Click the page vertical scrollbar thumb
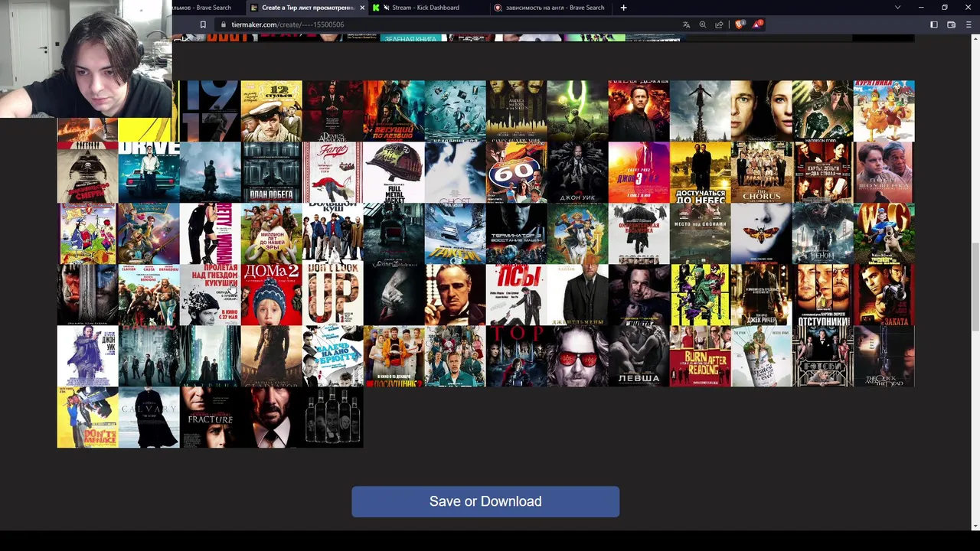This screenshot has height=551, width=980. point(975,287)
